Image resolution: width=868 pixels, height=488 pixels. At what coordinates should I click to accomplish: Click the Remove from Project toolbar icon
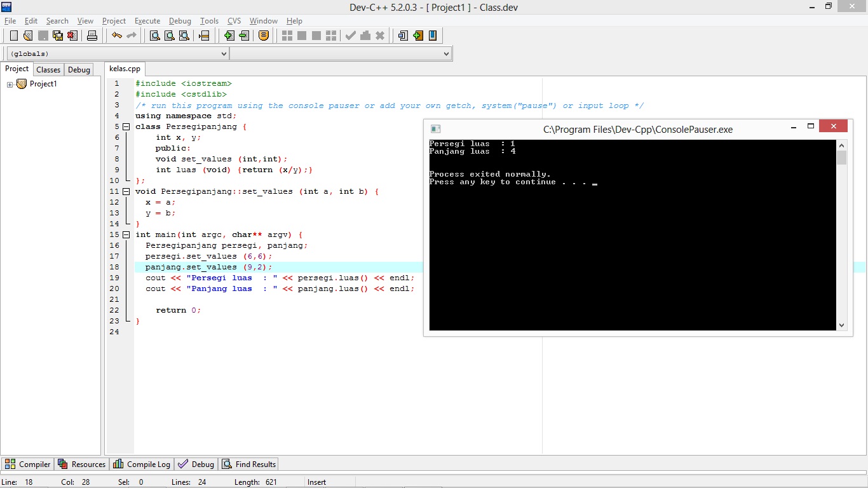244,36
